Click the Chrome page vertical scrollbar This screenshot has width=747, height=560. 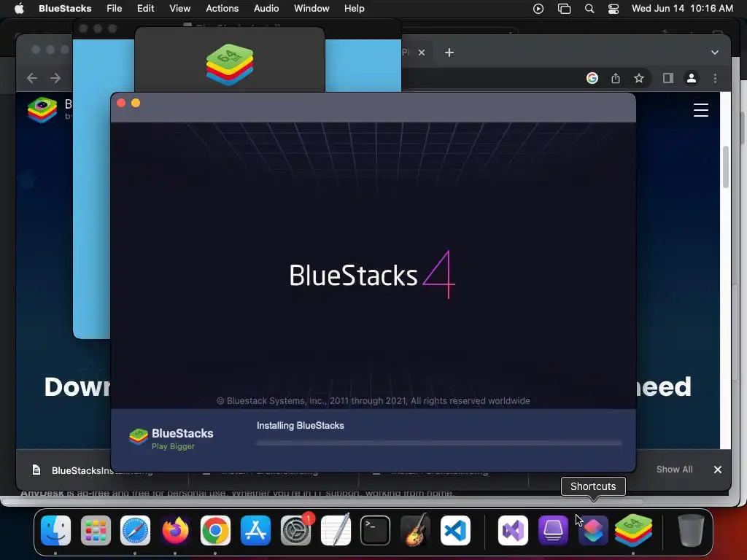(726, 167)
